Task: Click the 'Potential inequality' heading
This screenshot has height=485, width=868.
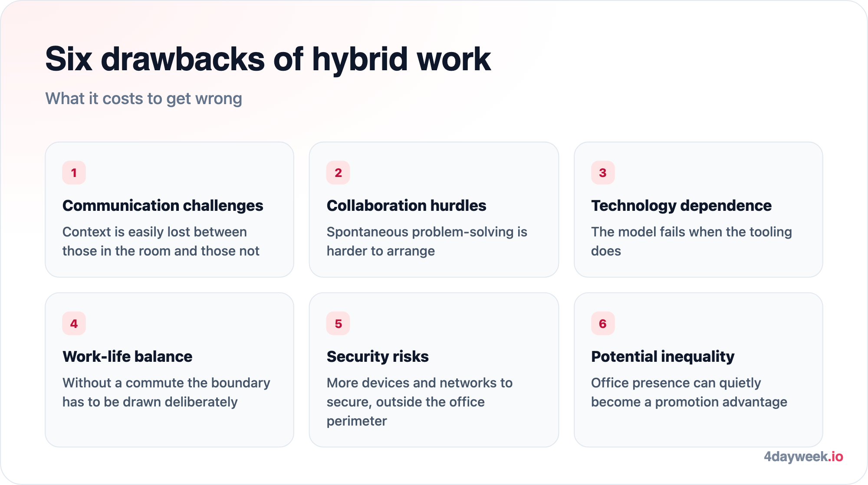Action: click(663, 357)
